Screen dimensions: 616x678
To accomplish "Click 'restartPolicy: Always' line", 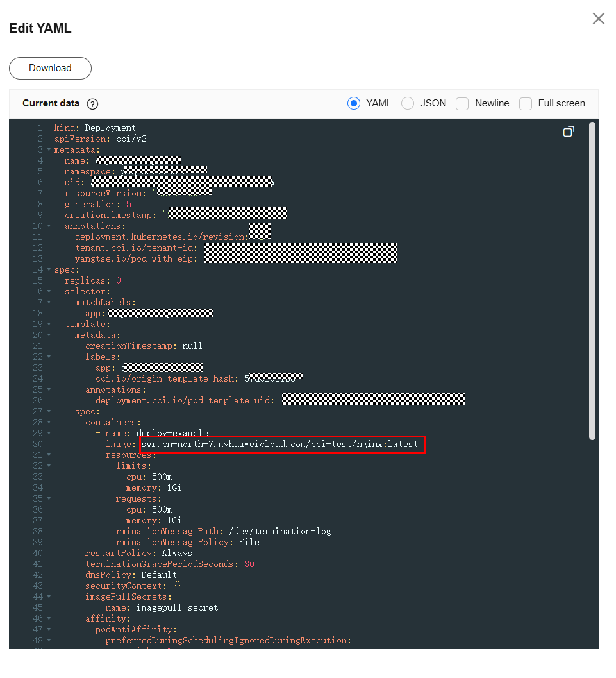I will [x=138, y=553].
